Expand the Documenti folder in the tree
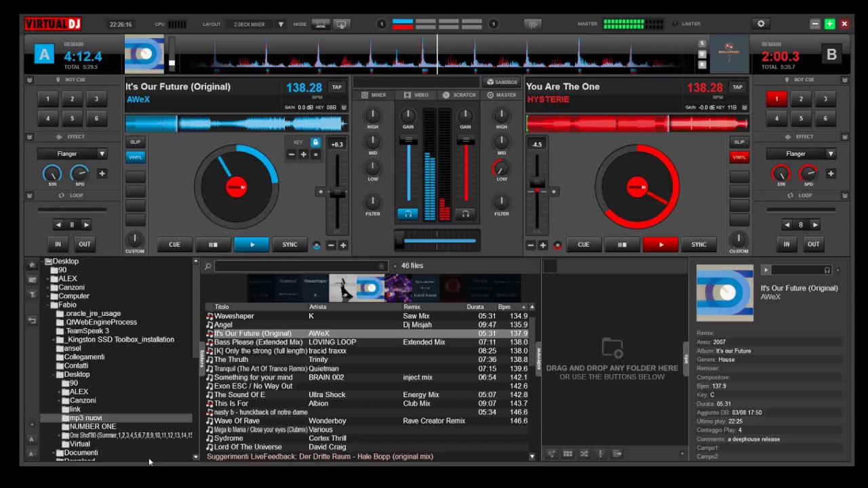 [54, 453]
